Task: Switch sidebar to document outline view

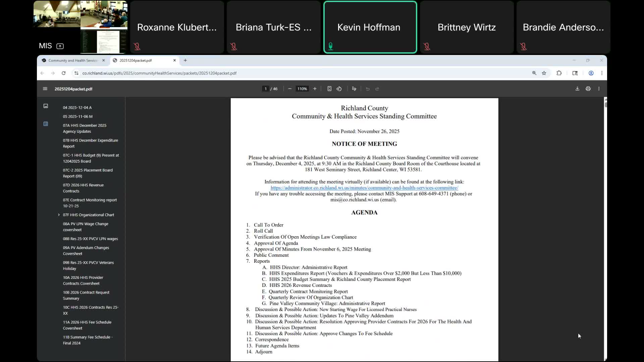Action: click(46, 124)
